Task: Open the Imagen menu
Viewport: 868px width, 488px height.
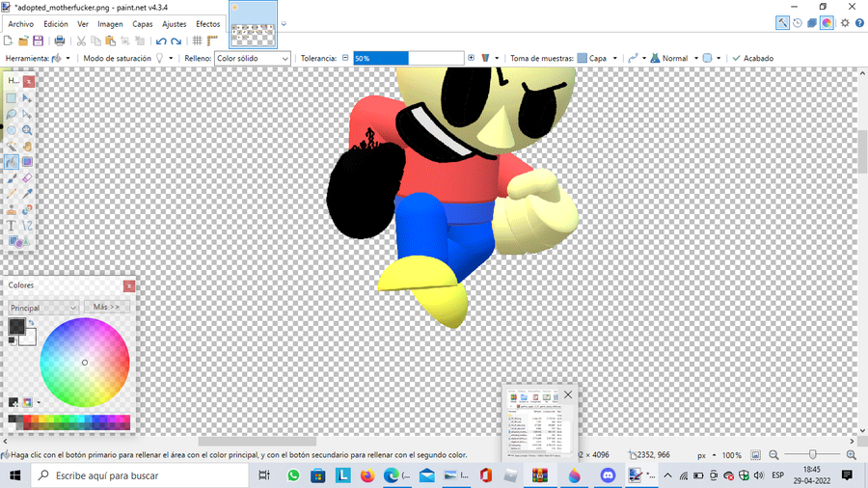Action: point(110,24)
